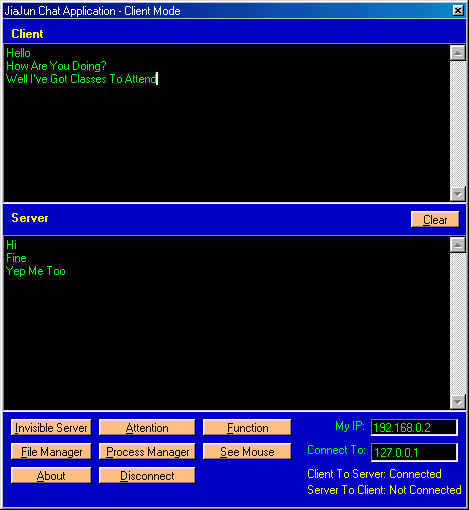Select the My IP address field

[414, 428]
